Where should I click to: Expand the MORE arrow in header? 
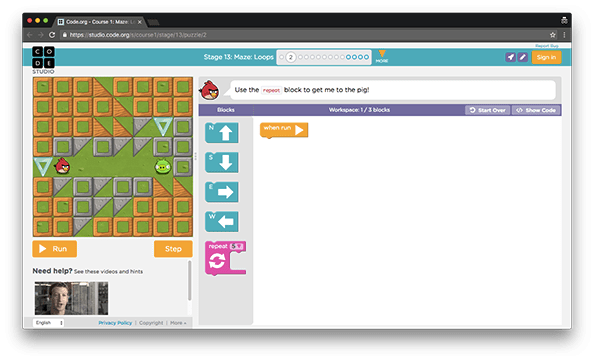382,56
